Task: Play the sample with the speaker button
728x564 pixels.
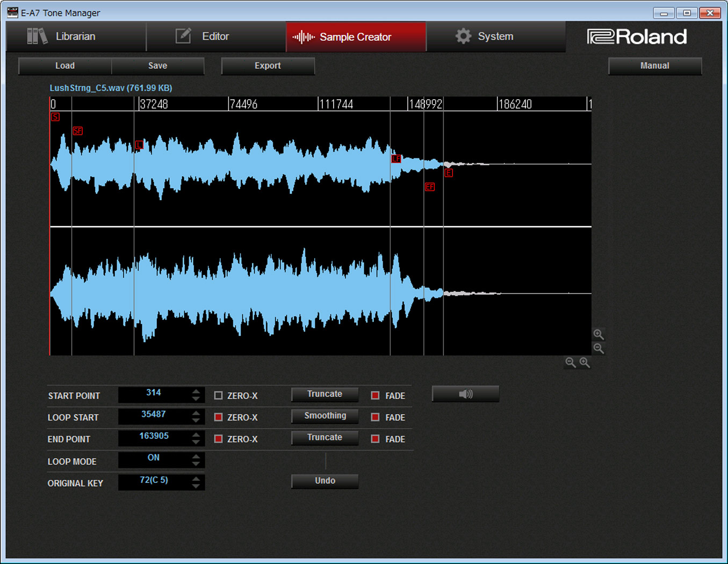Action: pyautogui.click(x=465, y=394)
